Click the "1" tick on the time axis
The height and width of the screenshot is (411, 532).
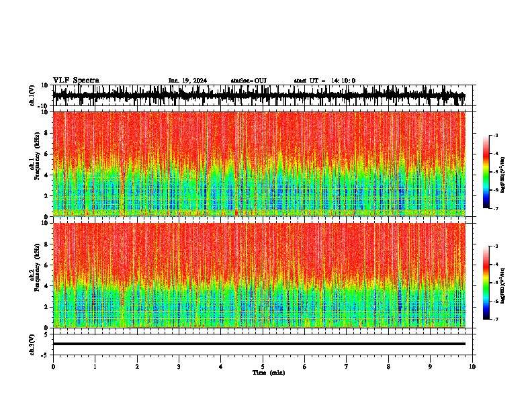coord(95,367)
